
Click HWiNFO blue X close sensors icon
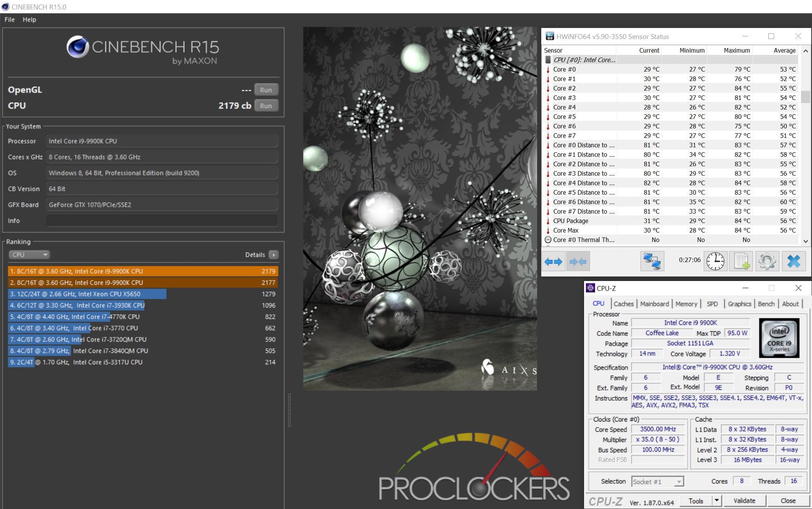[793, 261]
